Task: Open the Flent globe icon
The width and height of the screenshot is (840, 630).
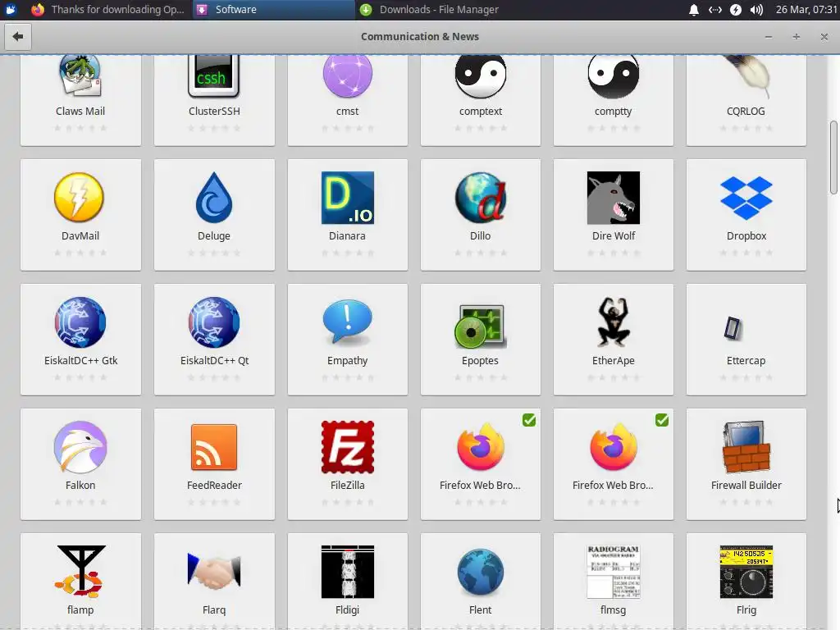Action: [x=481, y=572]
